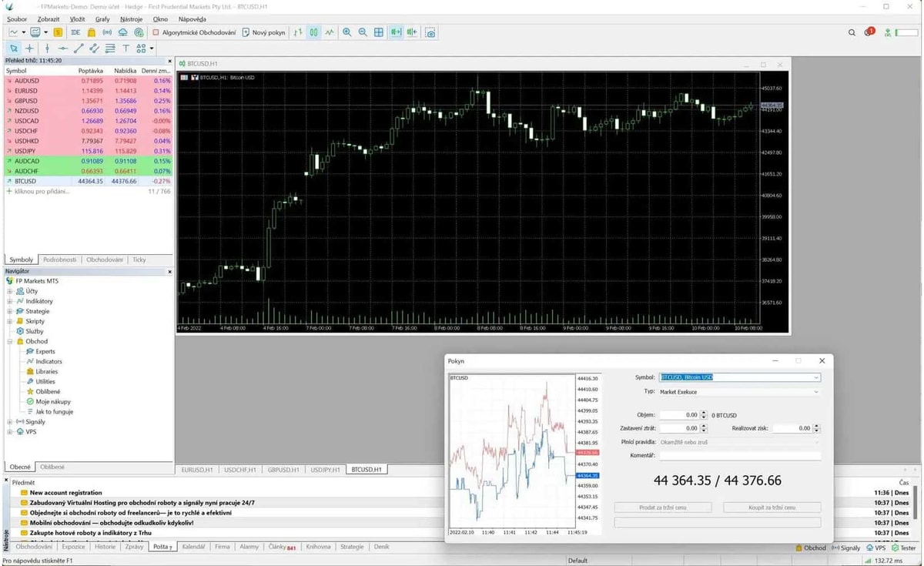Open the Kalendář tab in toolbox
924x566 pixels.
coord(193,547)
